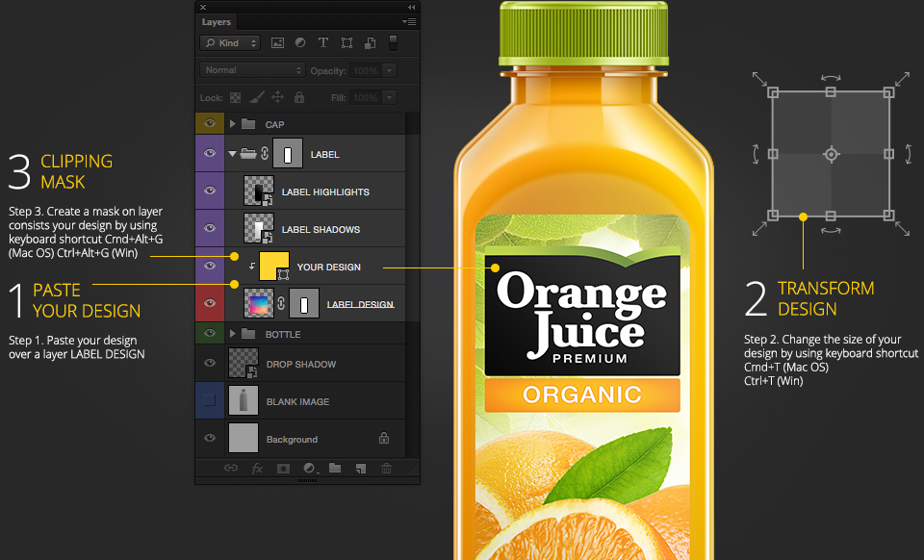Create a new fill or adjustment layer

[309, 469]
